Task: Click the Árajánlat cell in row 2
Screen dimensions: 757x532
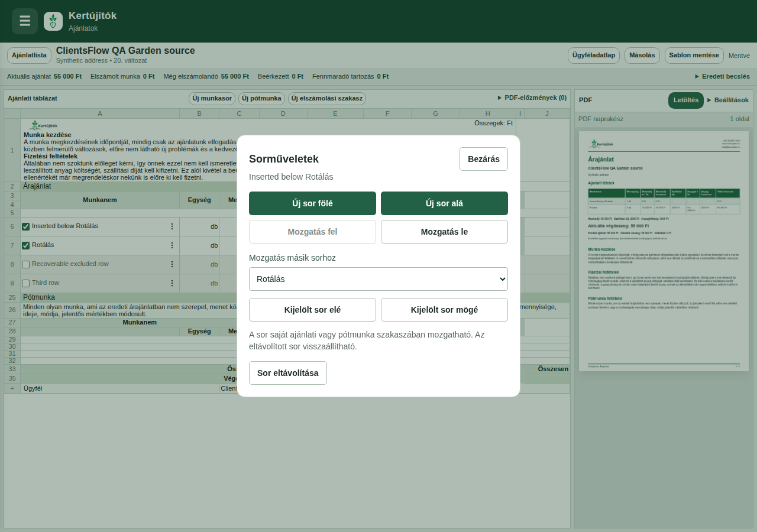Action: pyautogui.click(x=129, y=186)
